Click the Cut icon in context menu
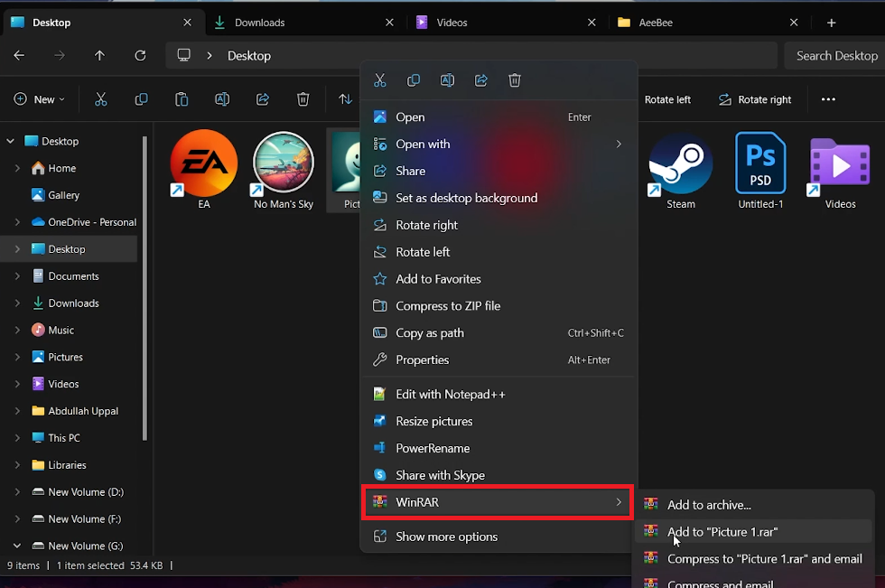 coord(380,80)
